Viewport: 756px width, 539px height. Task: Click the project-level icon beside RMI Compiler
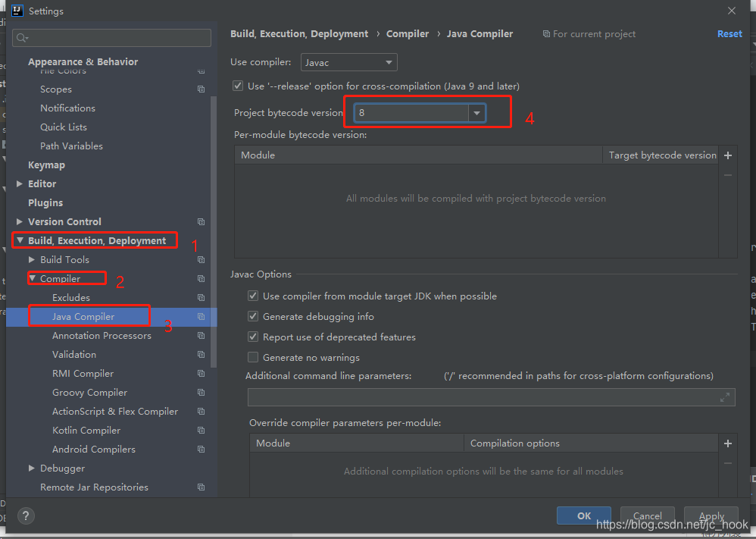pyautogui.click(x=201, y=374)
